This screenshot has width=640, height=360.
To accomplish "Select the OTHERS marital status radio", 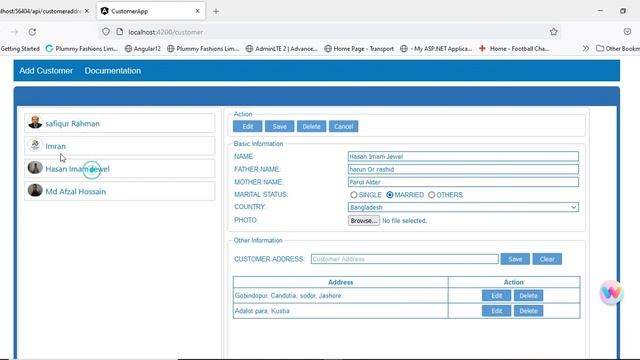I will click(431, 195).
